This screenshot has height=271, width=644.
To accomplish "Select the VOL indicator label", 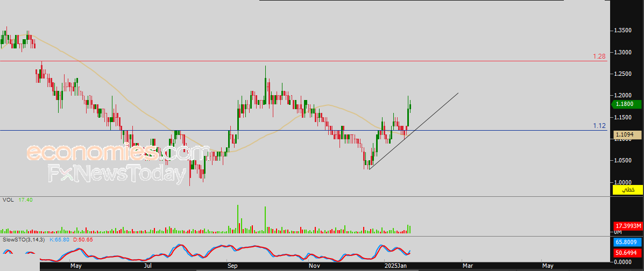I will click(7, 200).
